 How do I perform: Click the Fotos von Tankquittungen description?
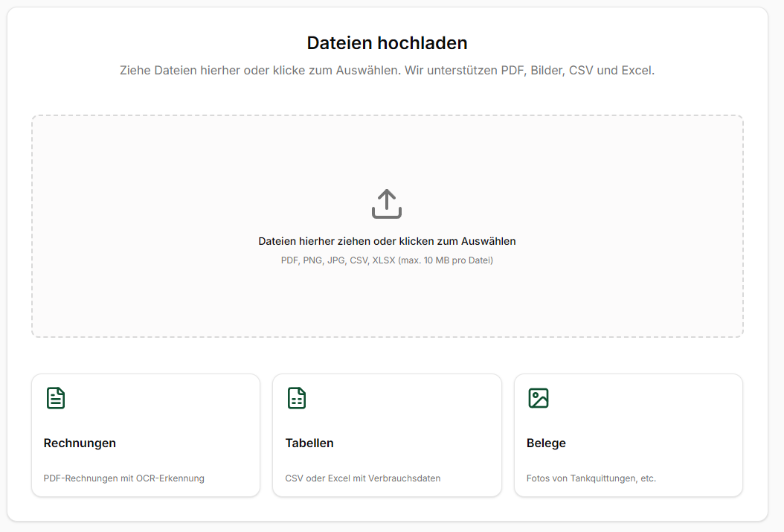point(590,478)
